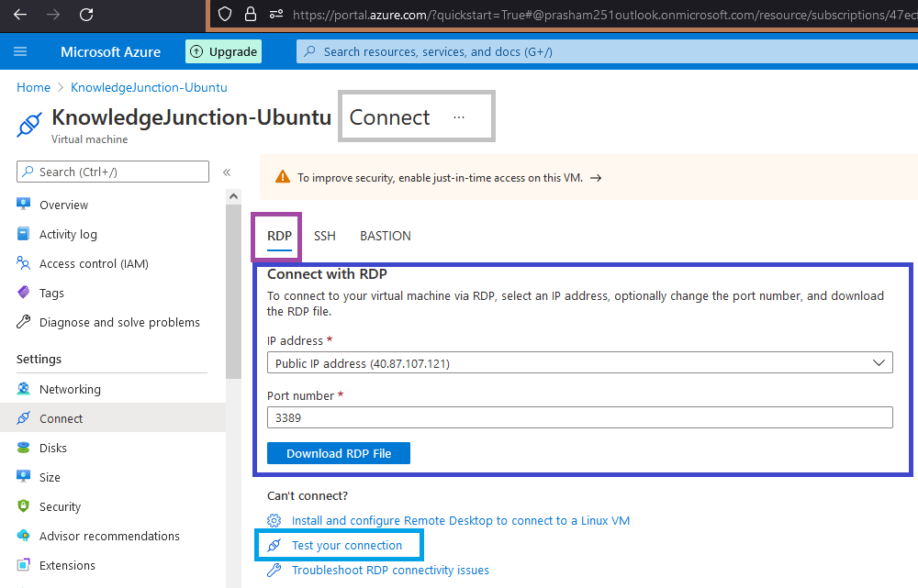Click the Access control people icon

pos(24,263)
